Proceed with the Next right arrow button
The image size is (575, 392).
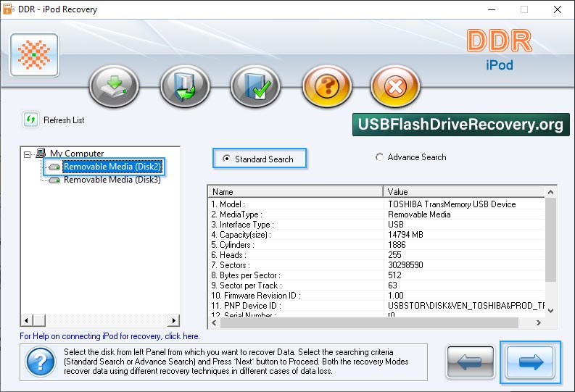coord(530,362)
